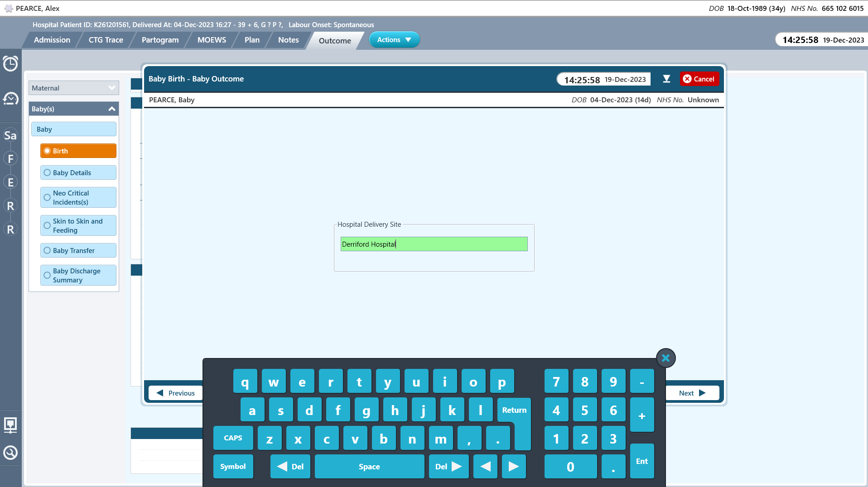Open the search magnifier sidebar icon

pyautogui.click(x=10, y=453)
